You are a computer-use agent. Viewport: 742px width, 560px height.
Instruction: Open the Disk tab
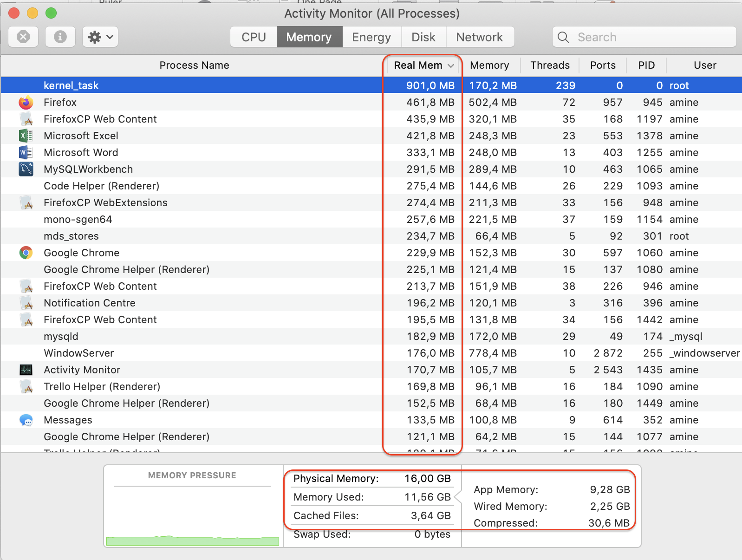423,37
